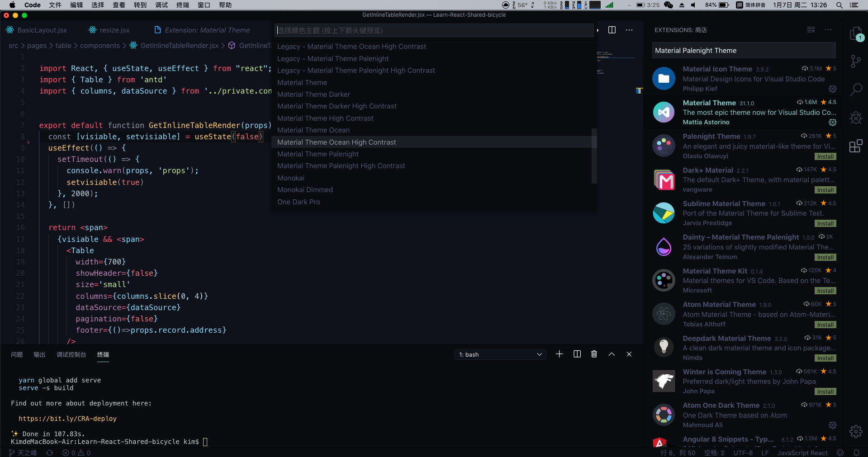This screenshot has height=457, width=868.
Task: Open Extensions view in activity bar
Action: pos(855,146)
